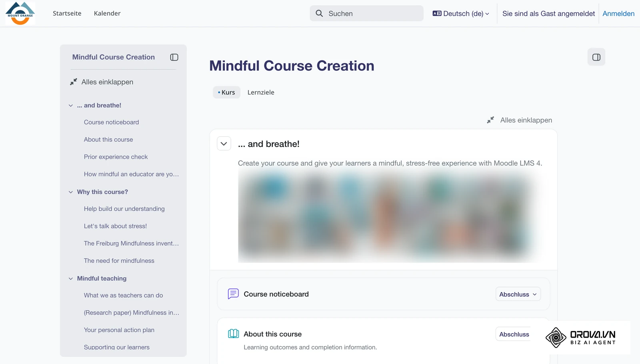Collapse 'Why this course?' in course index
Image resolution: width=640 pixels, height=364 pixels.
(x=71, y=192)
